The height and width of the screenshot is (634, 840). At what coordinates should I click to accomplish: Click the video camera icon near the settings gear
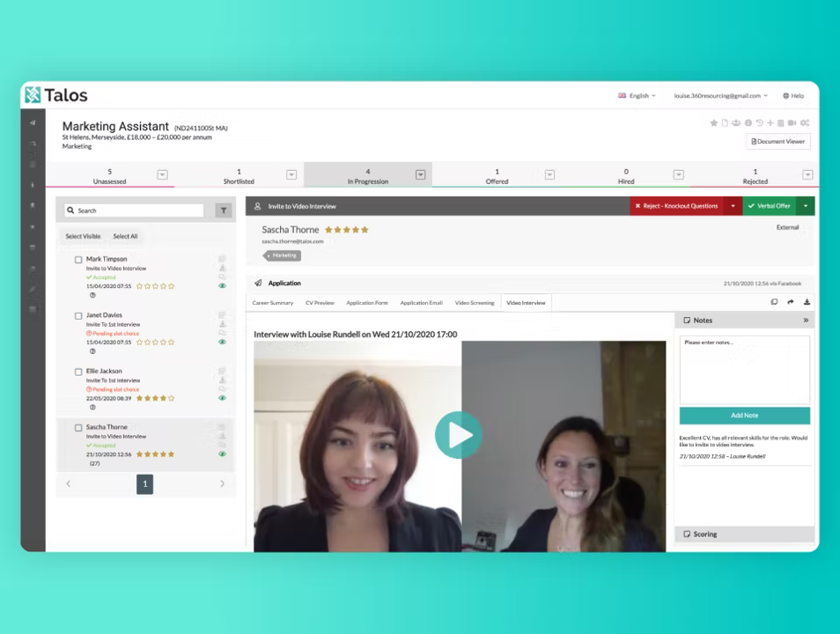(x=793, y=123)
